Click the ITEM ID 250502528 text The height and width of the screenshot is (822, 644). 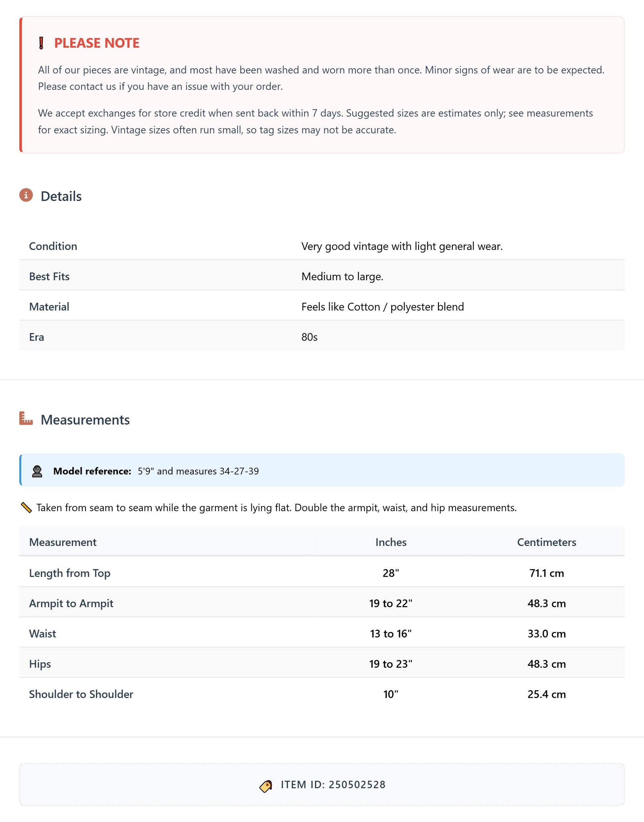click(x=333, y=785)
